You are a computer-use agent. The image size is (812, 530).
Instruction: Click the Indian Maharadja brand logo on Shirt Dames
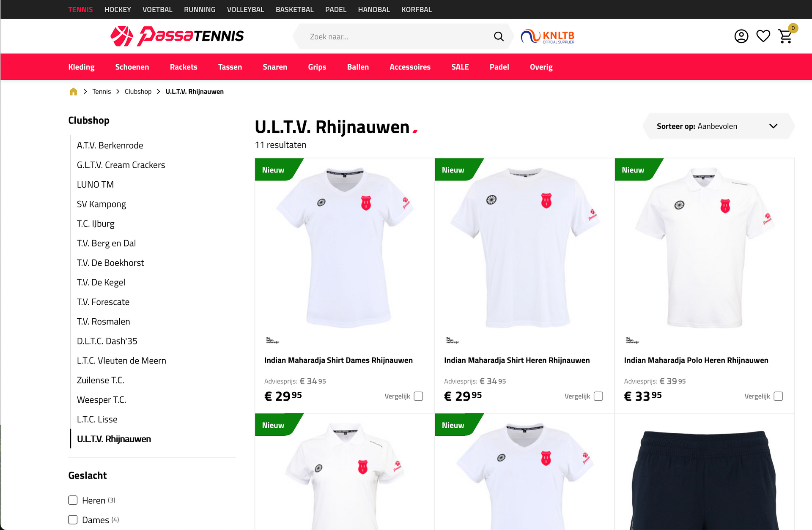click(x=272, y=340)
